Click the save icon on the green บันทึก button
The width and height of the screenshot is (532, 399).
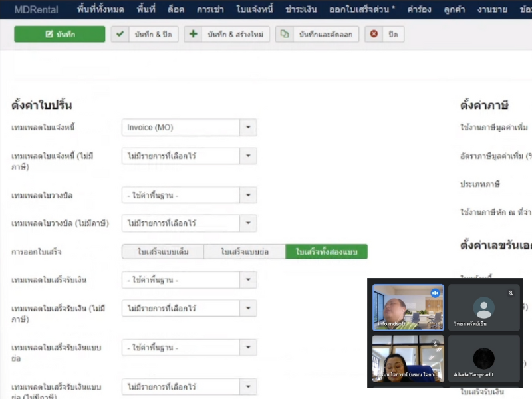(49, 34)
